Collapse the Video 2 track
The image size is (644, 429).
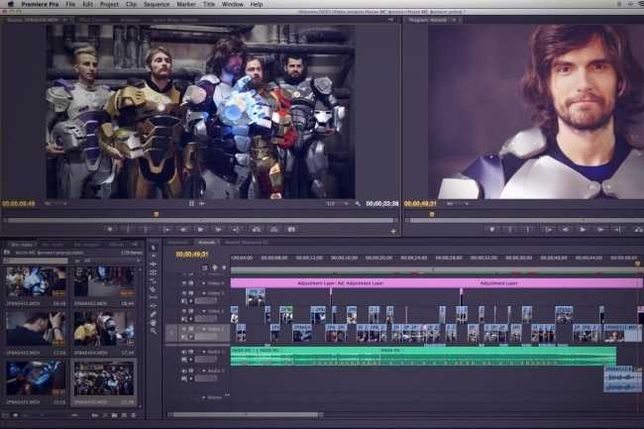tap(204, 311)
